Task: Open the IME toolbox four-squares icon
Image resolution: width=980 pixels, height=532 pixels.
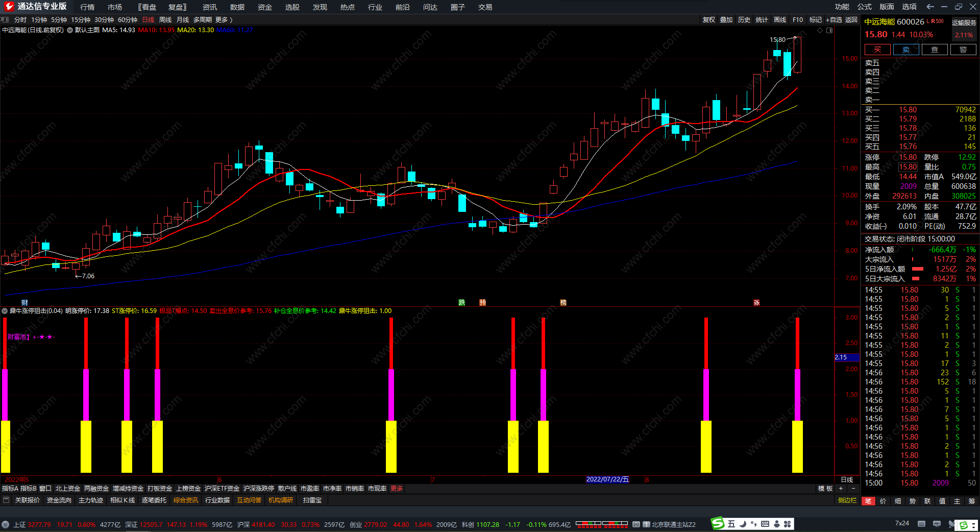Action: point(788,524)
